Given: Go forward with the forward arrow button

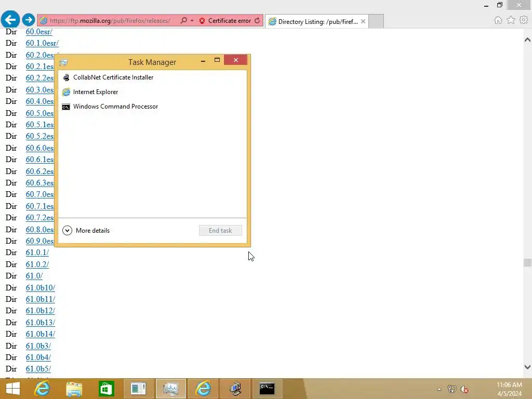Looking at the screenshot, I should coord(29,20).
